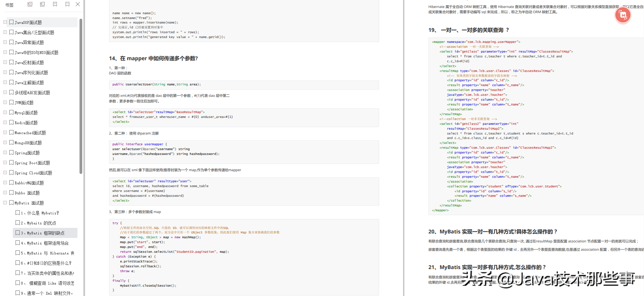Expand the RabbitMQ面试题 bookmark node
The image size is (644, 296).
click(5, 183)
